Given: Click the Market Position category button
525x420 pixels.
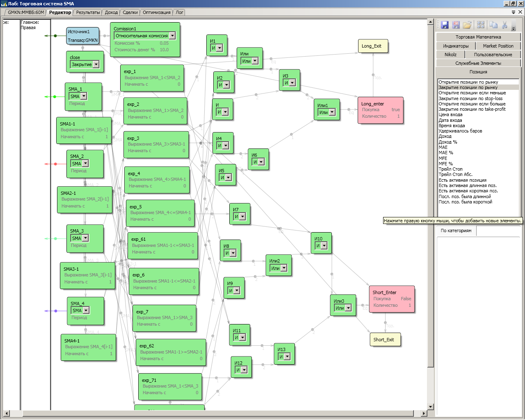Looking at the screenshot, I should [498, 46].
